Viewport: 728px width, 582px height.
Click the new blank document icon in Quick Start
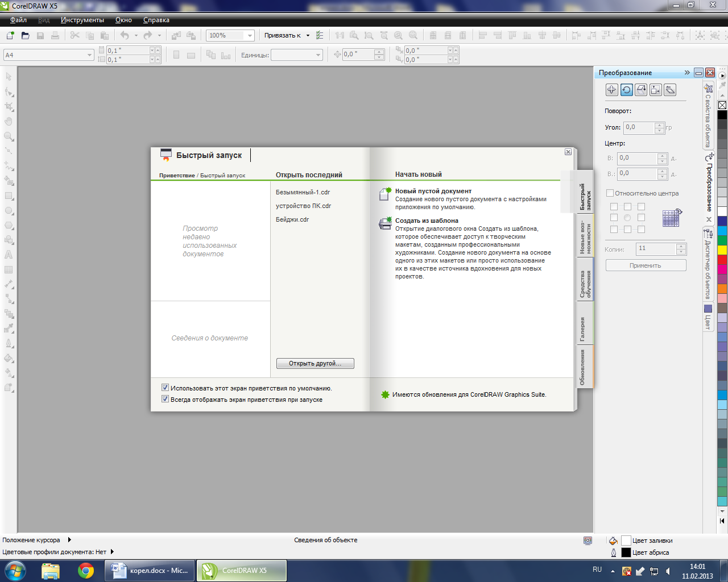tap(385, 194)
